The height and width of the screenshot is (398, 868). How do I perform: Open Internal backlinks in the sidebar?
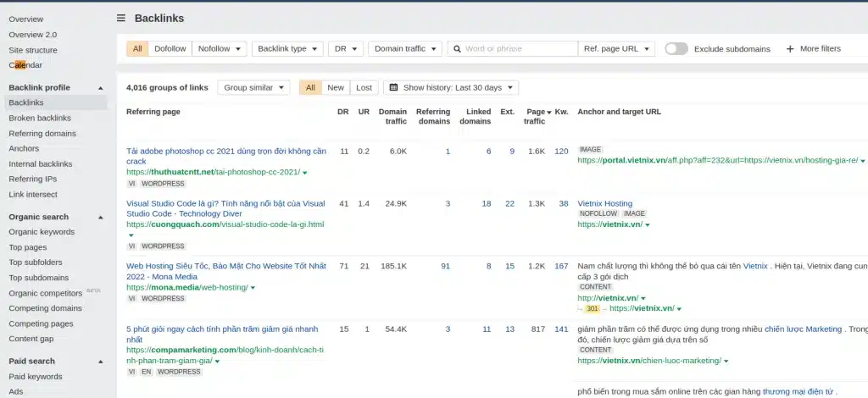(41, 163)
